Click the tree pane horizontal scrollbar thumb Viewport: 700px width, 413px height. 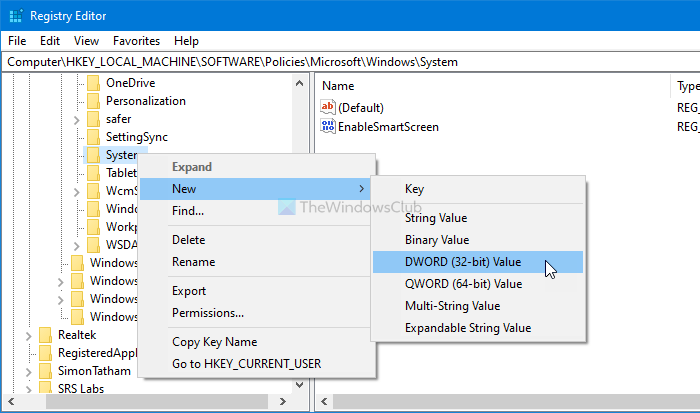(x=157, y=401)
